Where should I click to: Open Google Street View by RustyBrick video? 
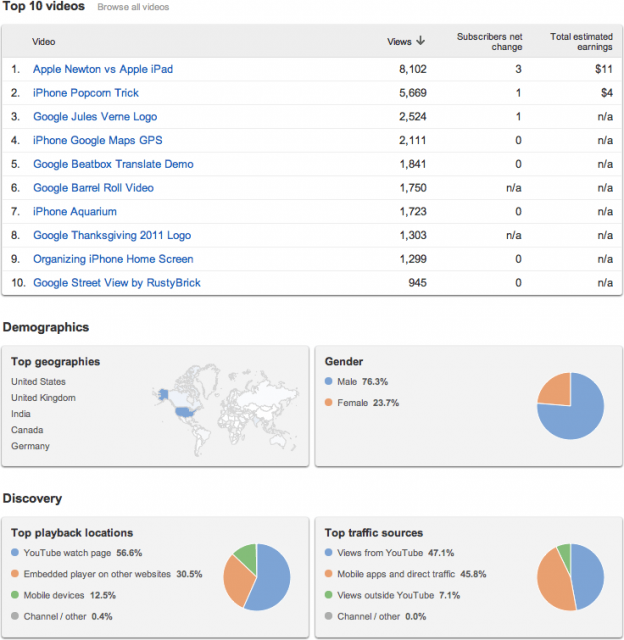(117, 282)
